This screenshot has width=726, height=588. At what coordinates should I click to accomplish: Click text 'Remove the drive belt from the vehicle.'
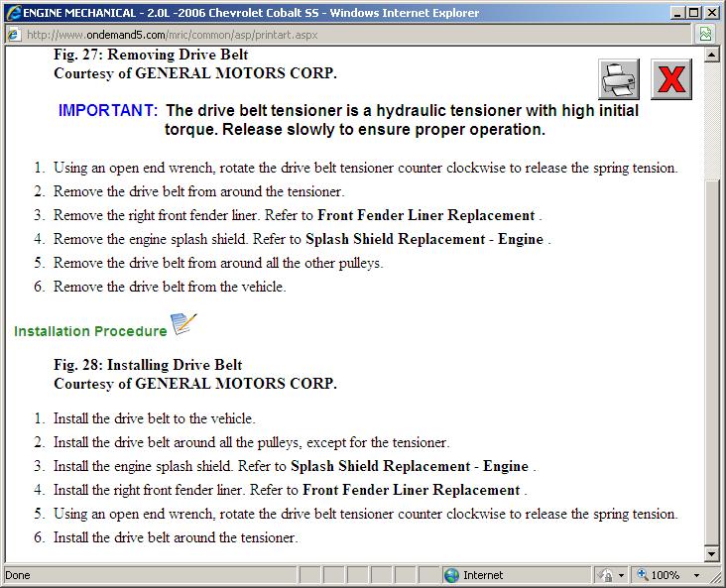click(x=170, y=287)
